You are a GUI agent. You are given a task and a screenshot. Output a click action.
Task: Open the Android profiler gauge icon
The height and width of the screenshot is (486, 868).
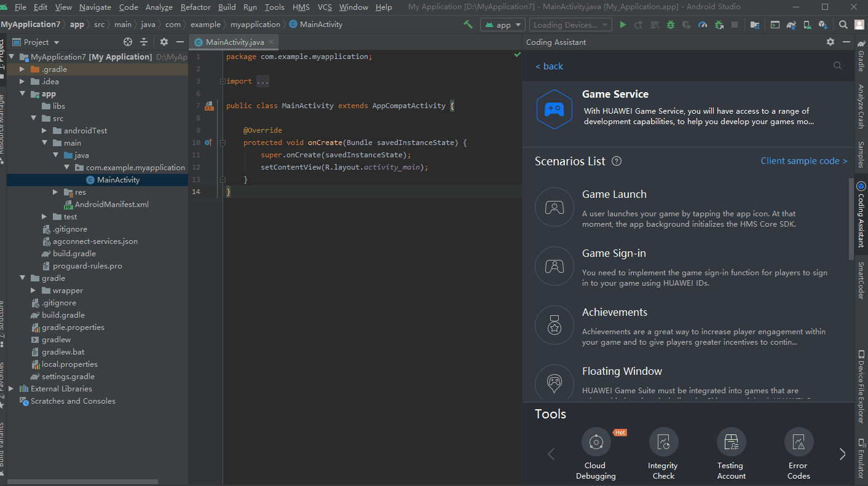click(x=703, y=25)
